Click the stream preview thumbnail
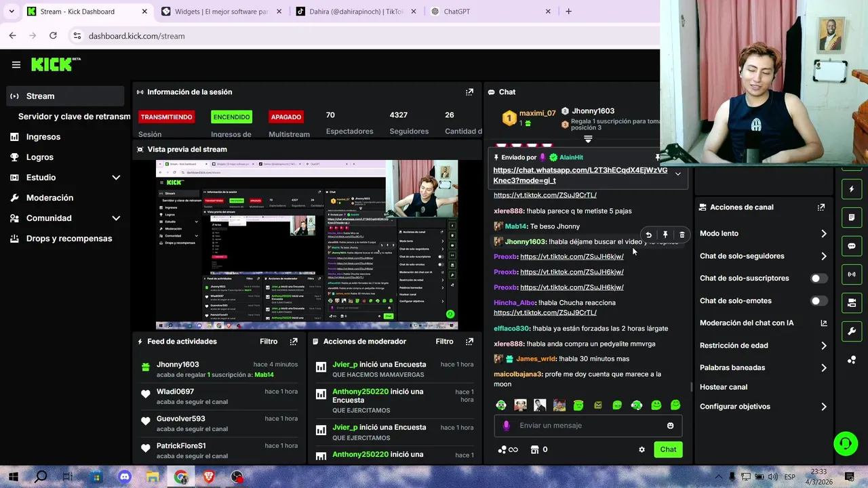 pyautogui.click(x=307, y=245)
